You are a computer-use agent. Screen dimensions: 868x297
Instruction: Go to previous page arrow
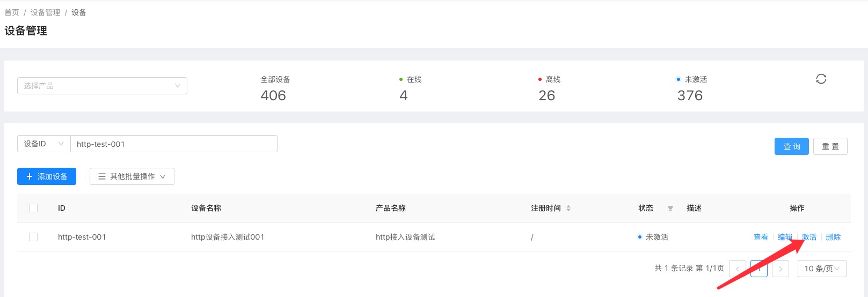tap(738, 269)
